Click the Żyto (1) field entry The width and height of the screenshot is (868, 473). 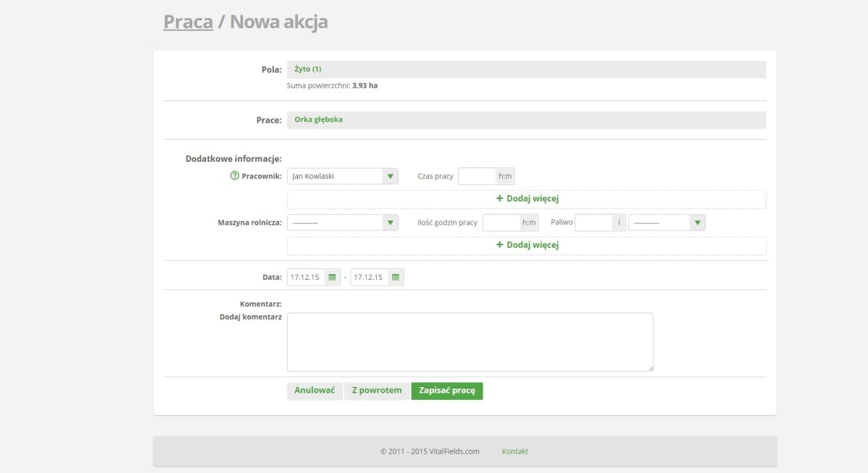[308, 69]
